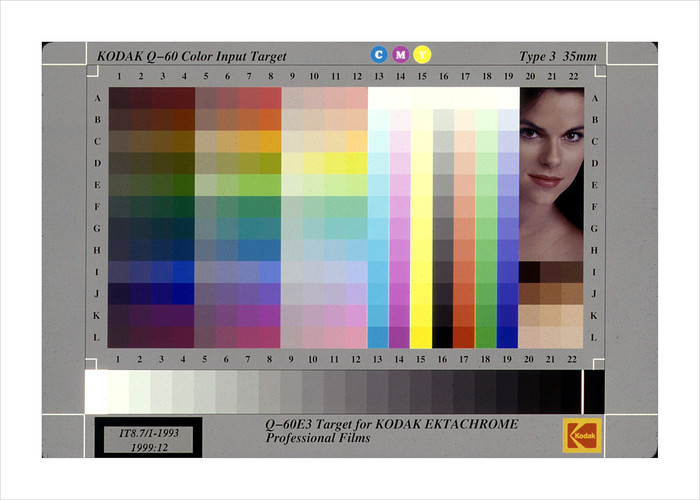This screenshot has width=700, height=500.
Task: Pick the orange swatch at B8
Action: coord(271,120)
